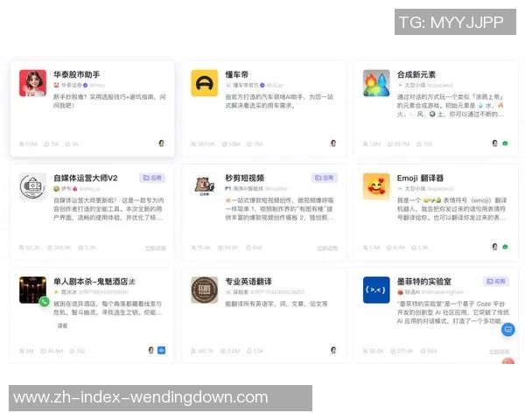The height and width of the screenshot is (420, 525).
Task: Click the green phone badge on 鬼魅酒店 avatar
Action: 45,302
